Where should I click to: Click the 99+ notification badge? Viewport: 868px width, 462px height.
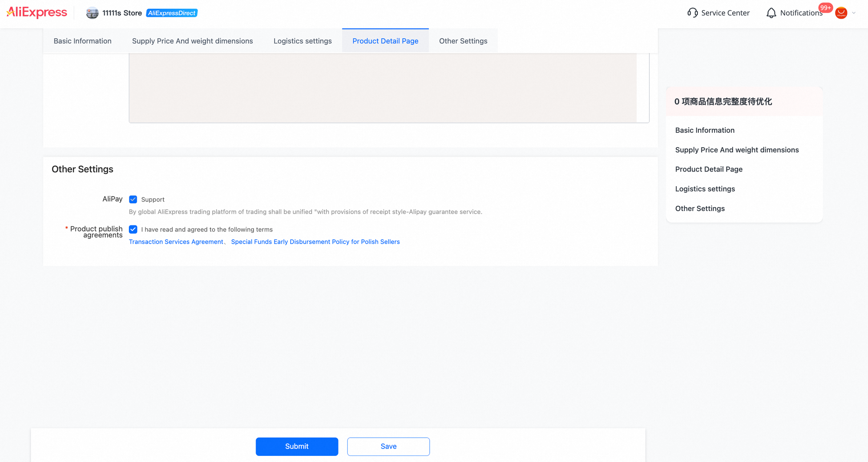tap(825, 8)
